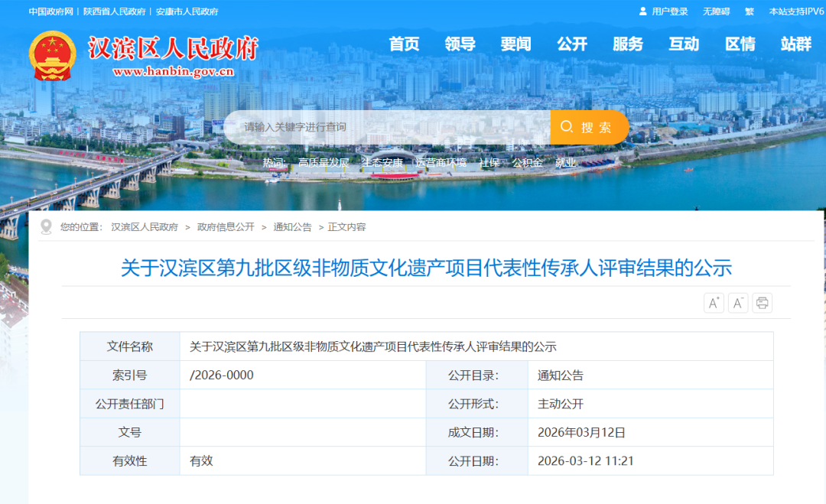The image size is (826, 504).
Task: Click the 汉滨区人民政府 site title
Action: click(x=173, y=48)
